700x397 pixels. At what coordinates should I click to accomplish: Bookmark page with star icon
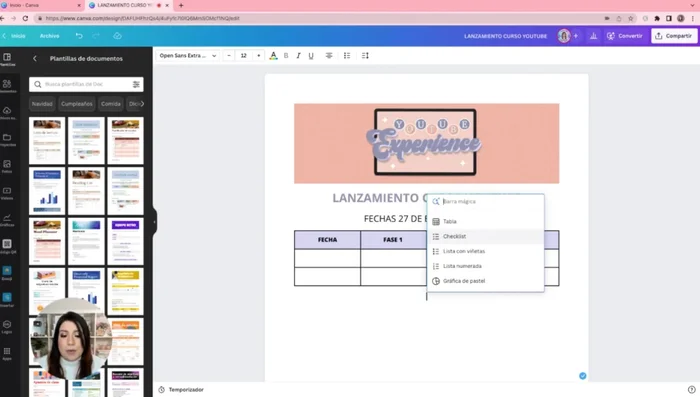point(630,18)
